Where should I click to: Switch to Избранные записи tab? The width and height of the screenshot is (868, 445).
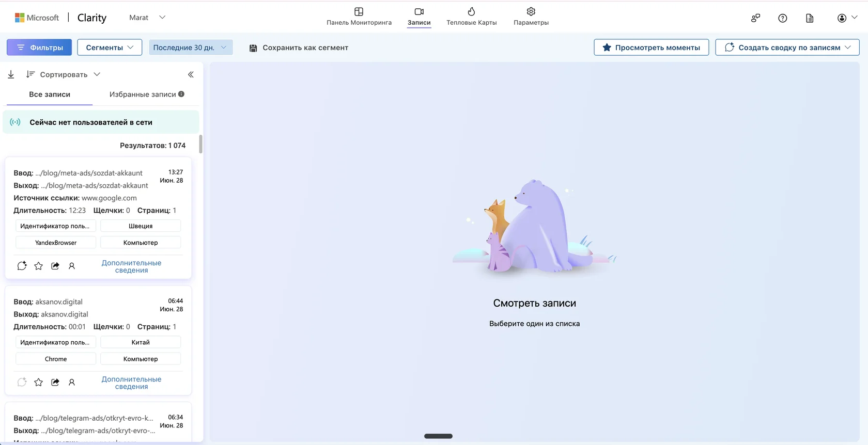point(147,94)
